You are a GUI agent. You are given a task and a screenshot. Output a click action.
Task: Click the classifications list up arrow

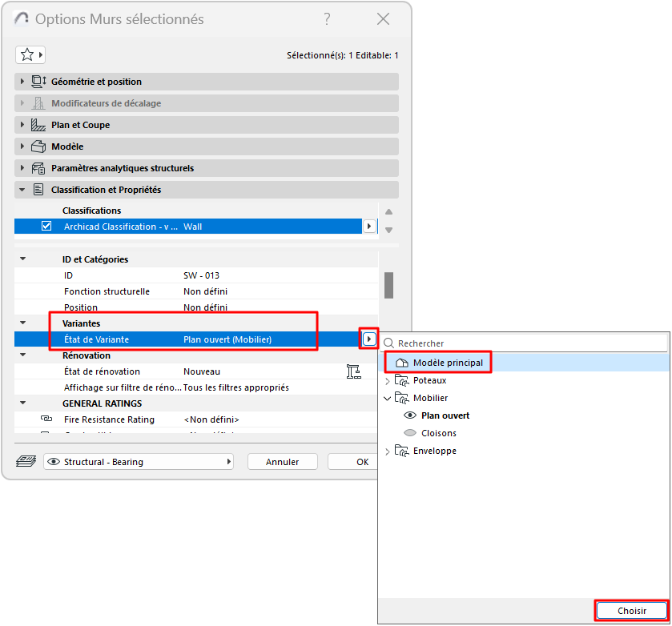click(388, 211)
